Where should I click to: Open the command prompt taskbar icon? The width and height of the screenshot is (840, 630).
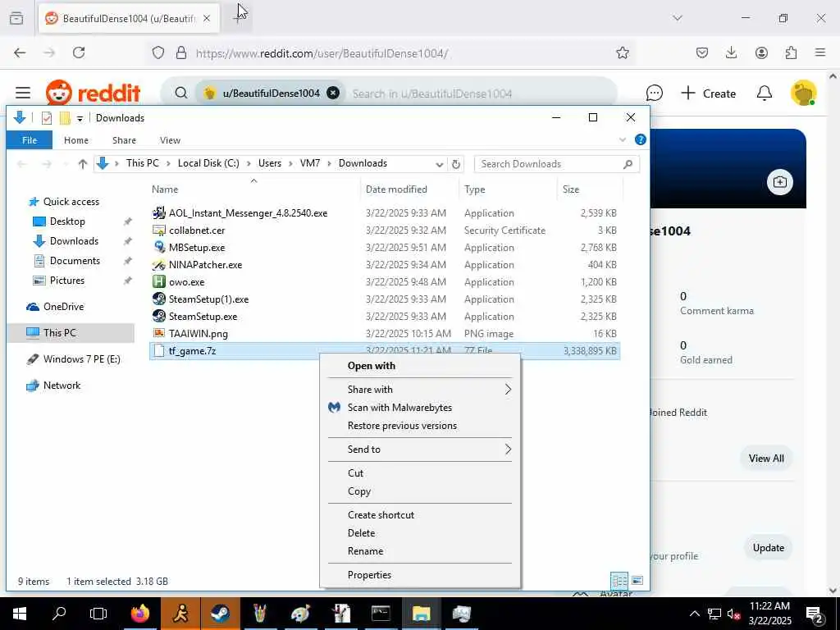coord(381,614)
